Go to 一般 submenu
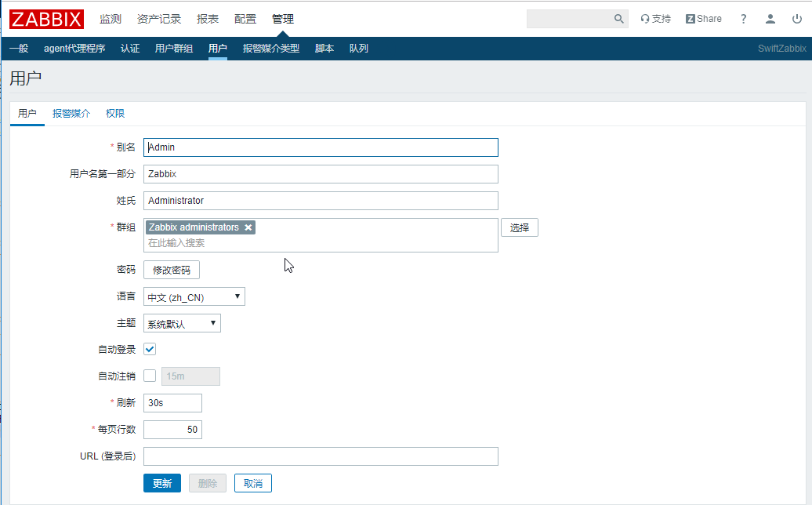Image resolution: width=812 pixels, height=505 pixels. click(19, 48)
